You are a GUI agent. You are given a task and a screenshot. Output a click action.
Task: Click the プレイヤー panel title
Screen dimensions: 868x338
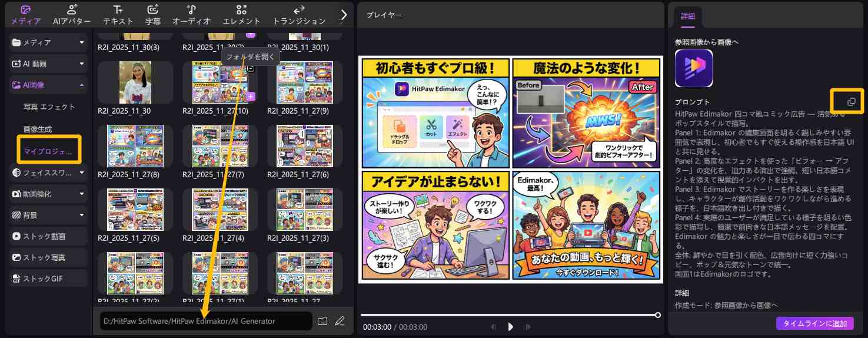tap(384, 15)
